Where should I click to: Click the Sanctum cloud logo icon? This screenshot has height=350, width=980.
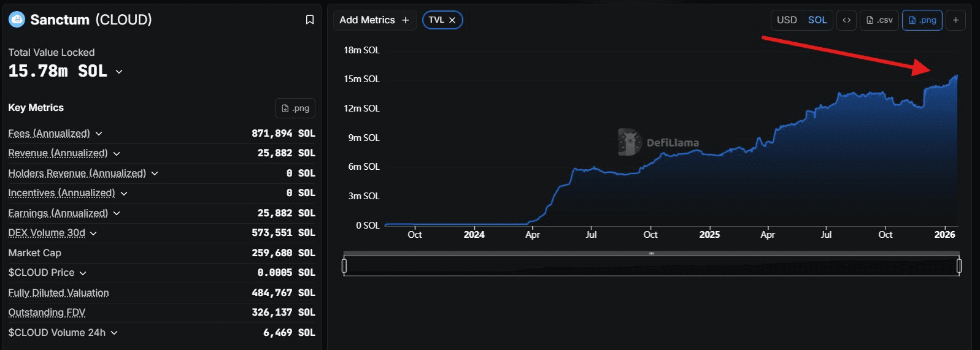tap(17, 20)
